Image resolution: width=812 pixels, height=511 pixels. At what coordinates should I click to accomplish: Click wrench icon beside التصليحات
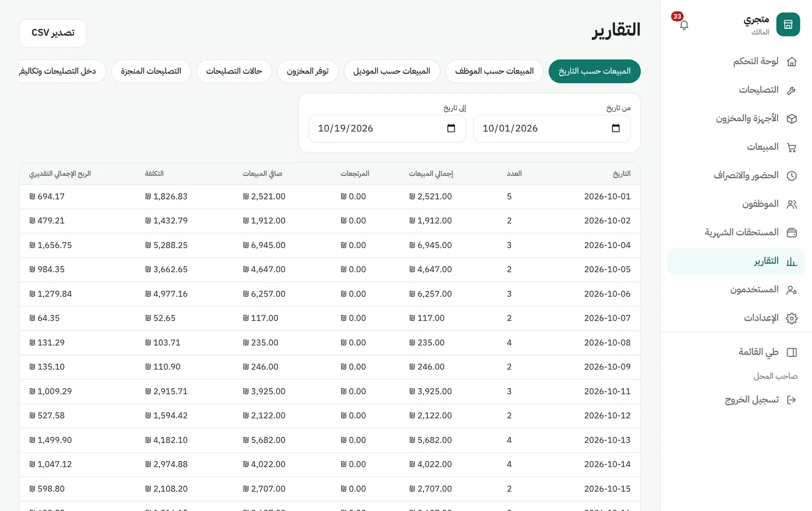click(x=791, y=90)
